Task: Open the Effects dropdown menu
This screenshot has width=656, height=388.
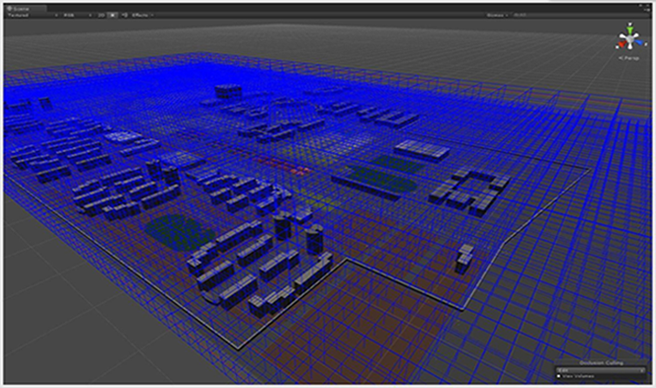Action: tap(143, 15)
